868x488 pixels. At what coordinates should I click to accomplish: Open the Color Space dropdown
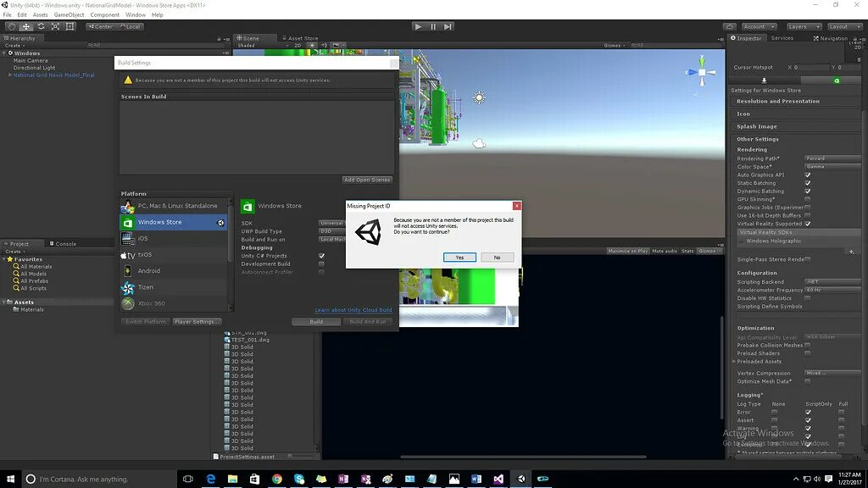832,167
